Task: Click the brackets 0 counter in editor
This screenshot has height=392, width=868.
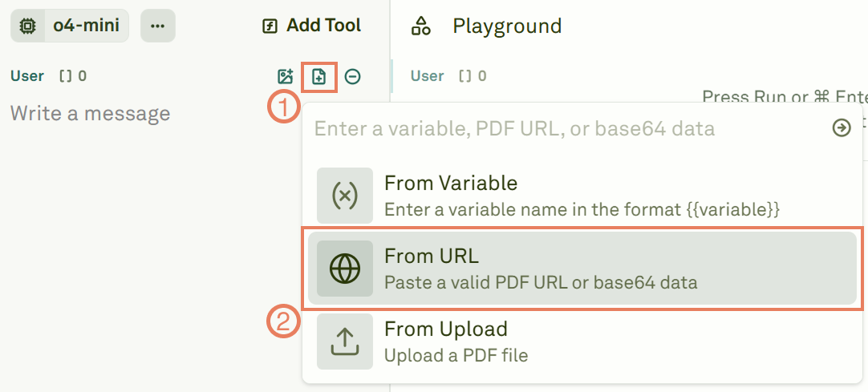Action: click(x=72, y=76)
